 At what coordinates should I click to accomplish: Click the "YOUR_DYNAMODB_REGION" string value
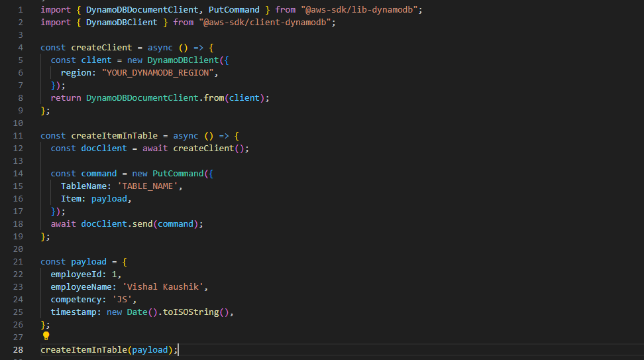tap(158, 73)
